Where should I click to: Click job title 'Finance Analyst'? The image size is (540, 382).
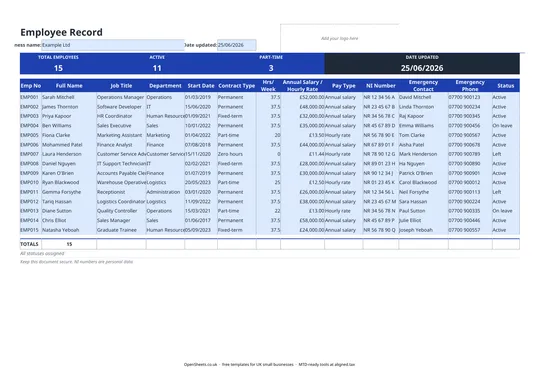(x=114, y=145)
